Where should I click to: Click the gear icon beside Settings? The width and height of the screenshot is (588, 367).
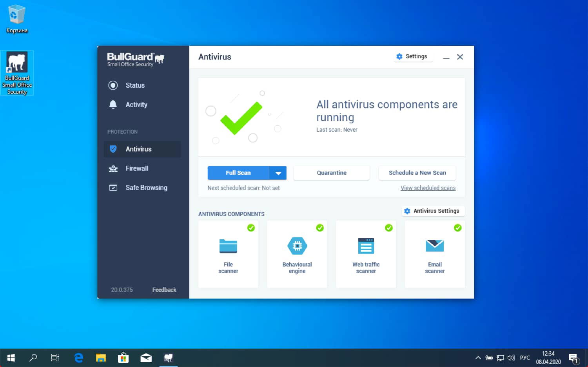click(399, 56)
